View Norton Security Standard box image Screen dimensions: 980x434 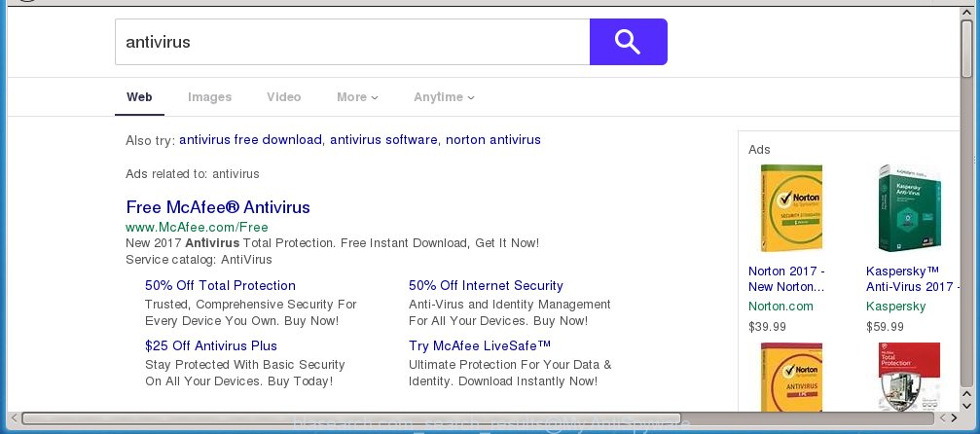[790, 208]
